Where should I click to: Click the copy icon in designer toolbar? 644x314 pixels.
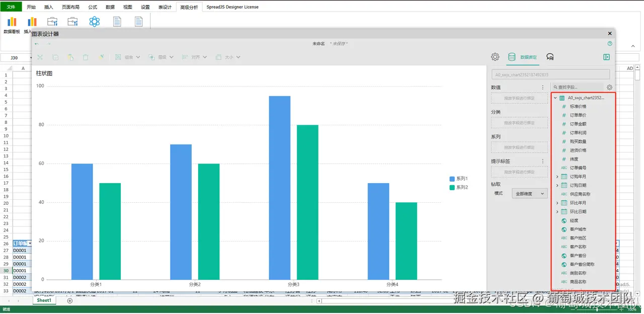55,57
